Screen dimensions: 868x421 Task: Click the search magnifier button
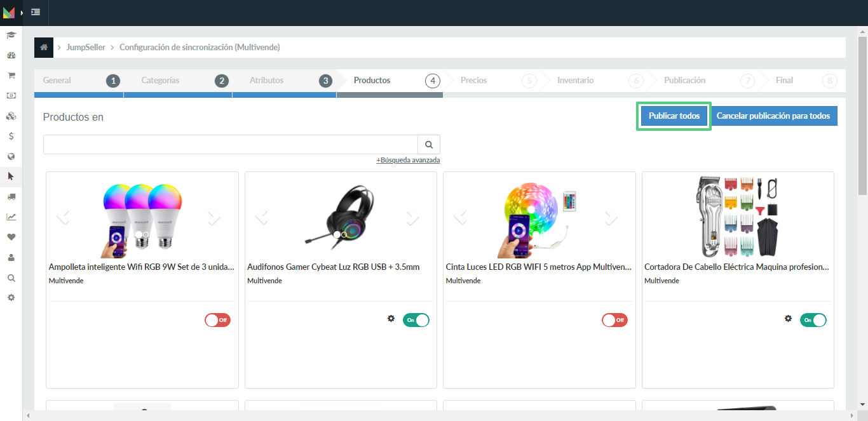429,145
